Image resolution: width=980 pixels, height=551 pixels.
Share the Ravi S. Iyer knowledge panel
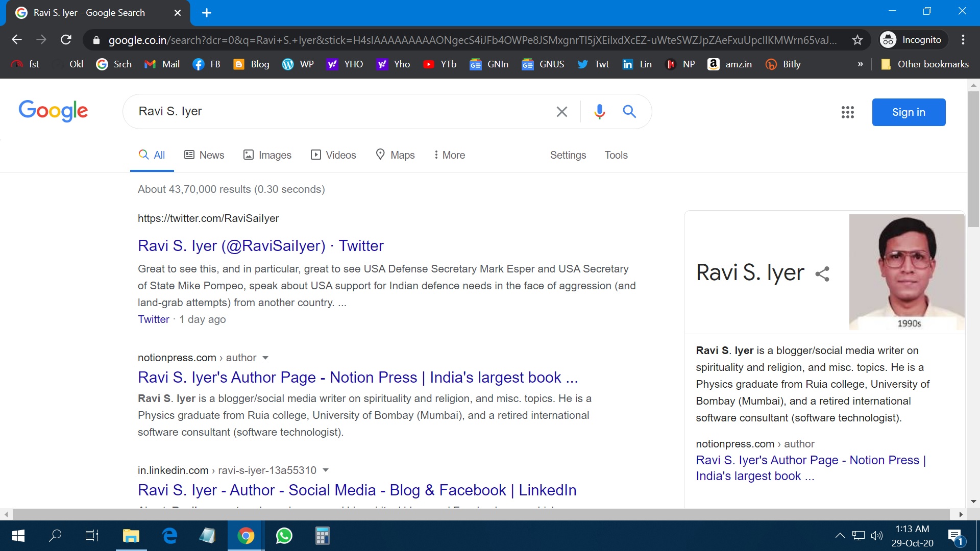(x=823, y=273)
